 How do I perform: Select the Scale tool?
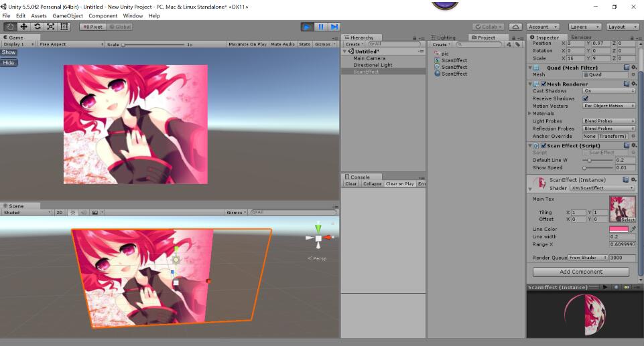[50, 27]
